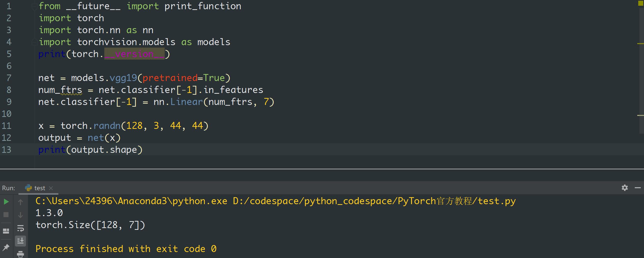Click the highlighted __version__ attribute in code
This screenshot has height=258, width=644.
pyautogui.click(x=134, y=54)
